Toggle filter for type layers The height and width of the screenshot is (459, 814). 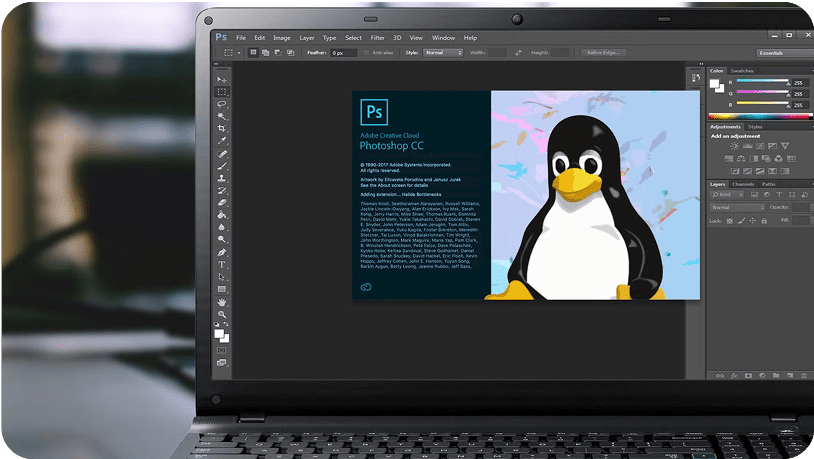tap(779, 195)
